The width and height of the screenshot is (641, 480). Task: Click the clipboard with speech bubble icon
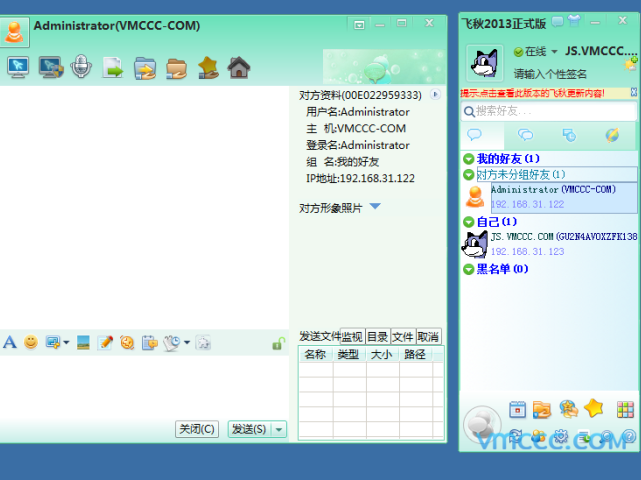pyautogui.click(x=149, y=343)
